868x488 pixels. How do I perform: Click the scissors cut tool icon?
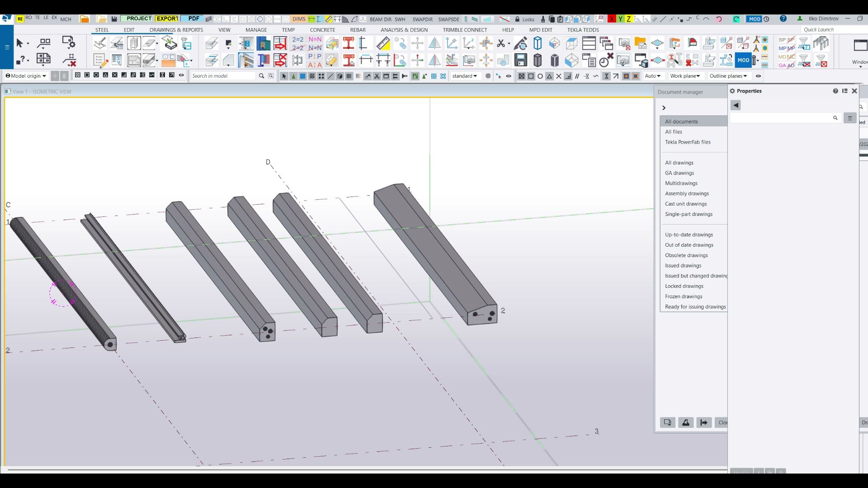pyautogui.click(x=501, y=43)
